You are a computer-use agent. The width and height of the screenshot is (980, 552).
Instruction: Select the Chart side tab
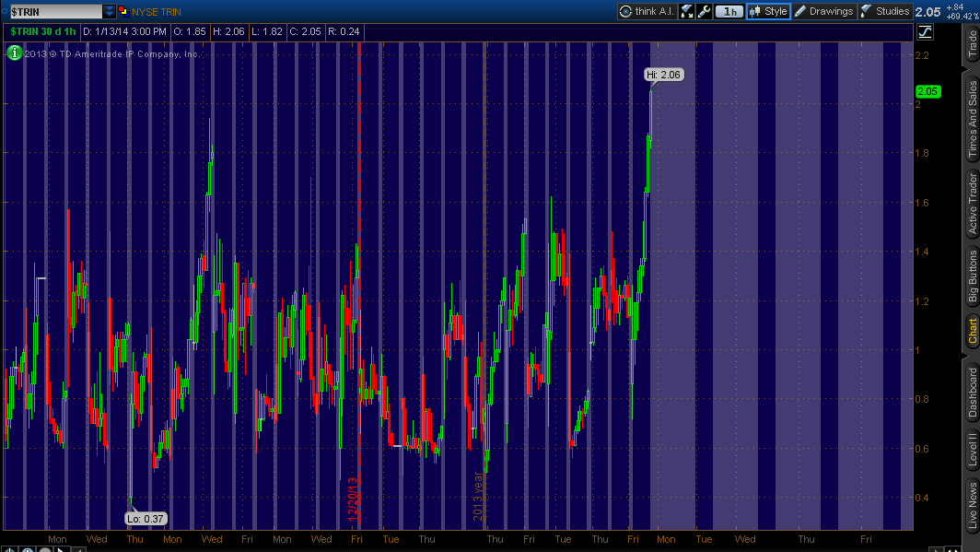coord(972,331)
